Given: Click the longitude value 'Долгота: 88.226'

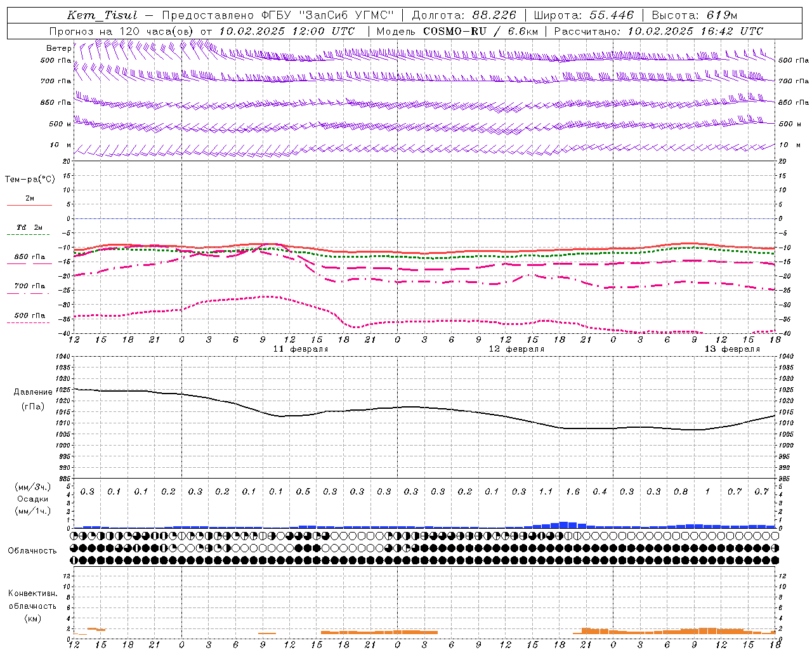Looking at the screenshot, I should pos(464,15).
